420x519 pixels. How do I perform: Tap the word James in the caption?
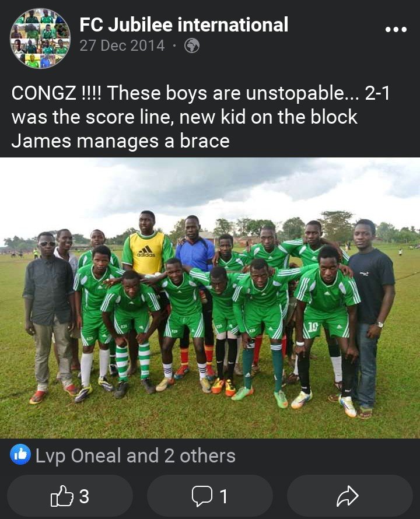pos(41,141)
